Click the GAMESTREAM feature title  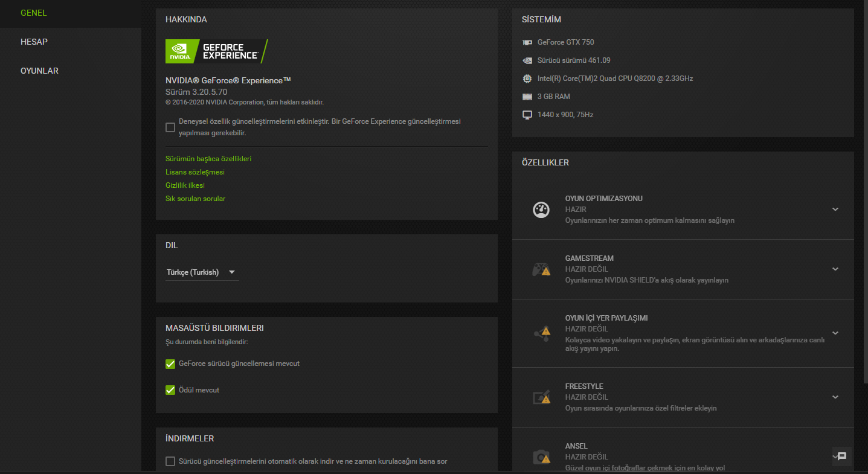590,258
